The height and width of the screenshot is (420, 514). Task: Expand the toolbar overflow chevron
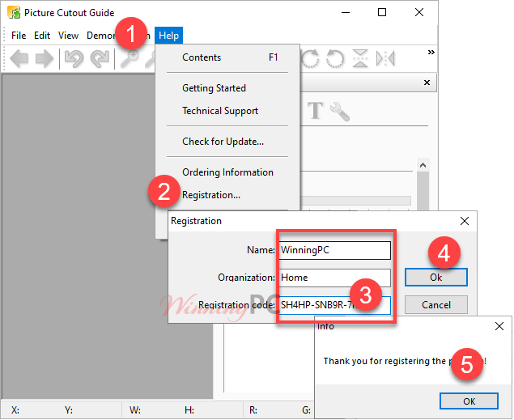click(x=431, y=53)
